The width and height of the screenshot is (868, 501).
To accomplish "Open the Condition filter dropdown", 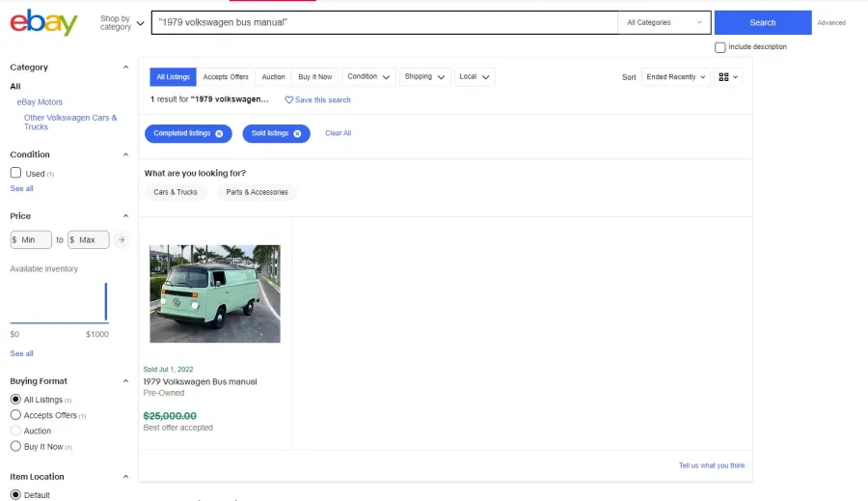I will pyautogui.click(x=368, y=77).
